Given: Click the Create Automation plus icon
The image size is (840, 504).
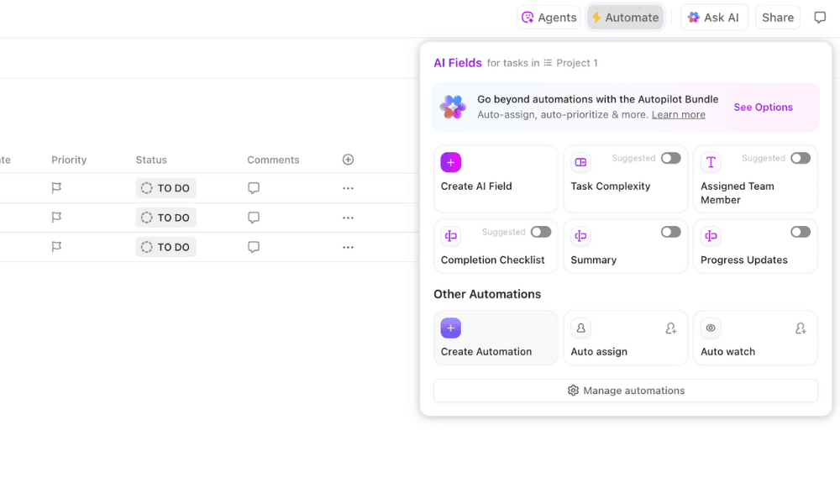Looking at the screenshot, I should (x=450, y=328).
